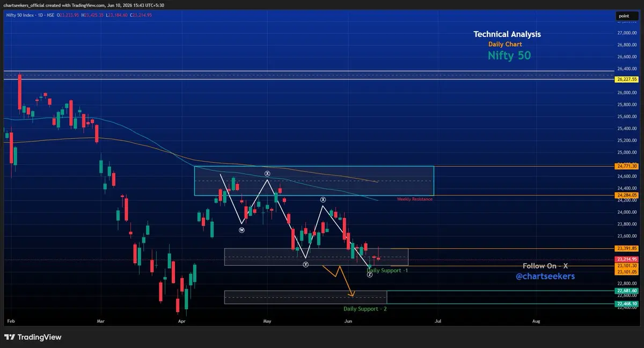Select the circled W wave label
This screenshot has height=348, width=644.
(242, 230)
